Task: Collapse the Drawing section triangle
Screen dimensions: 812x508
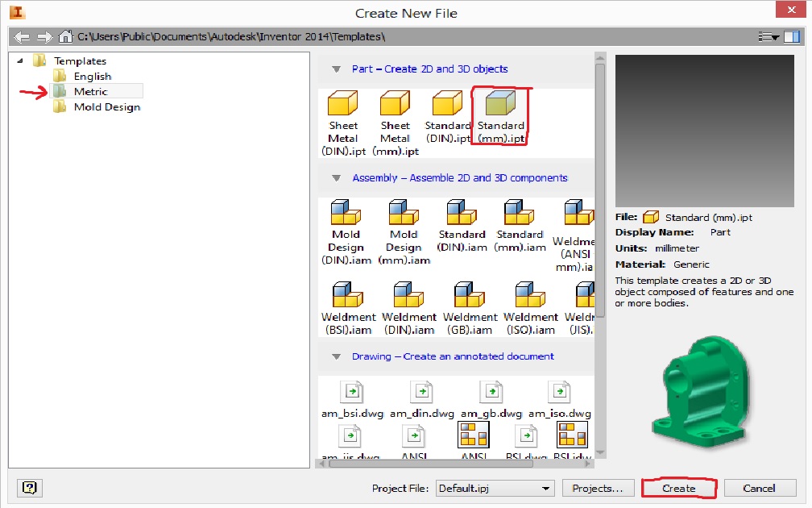Action: click(336, 356)
